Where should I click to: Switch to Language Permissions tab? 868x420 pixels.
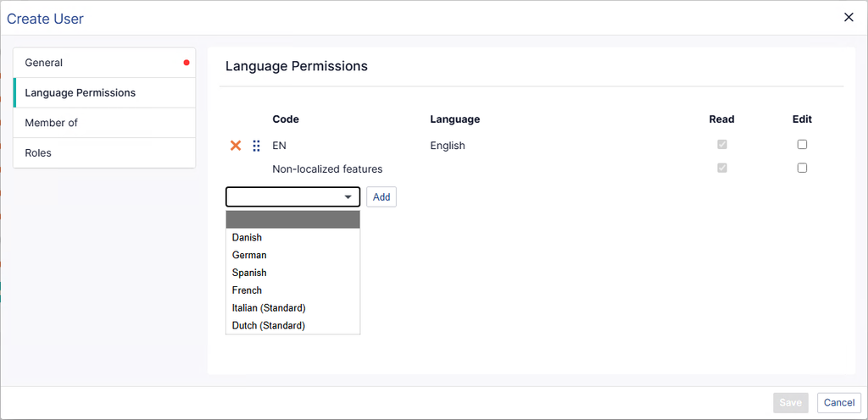pos(104,93)
